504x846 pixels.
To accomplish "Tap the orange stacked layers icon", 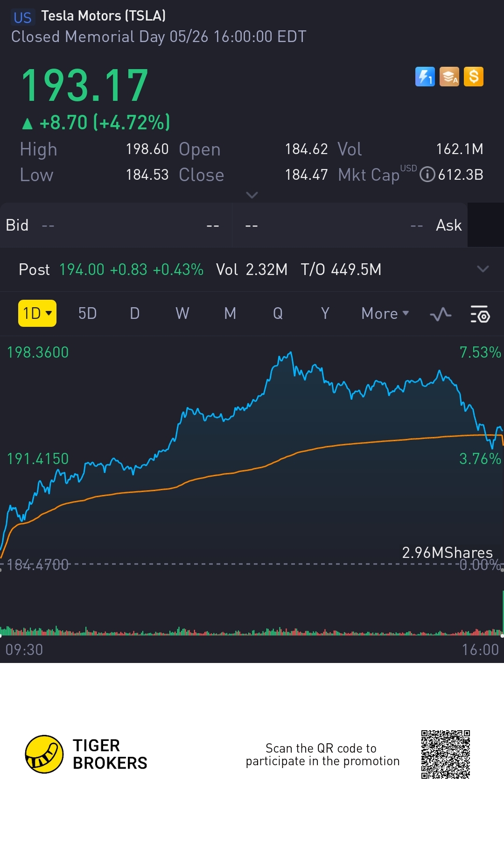I will [449, 77].
